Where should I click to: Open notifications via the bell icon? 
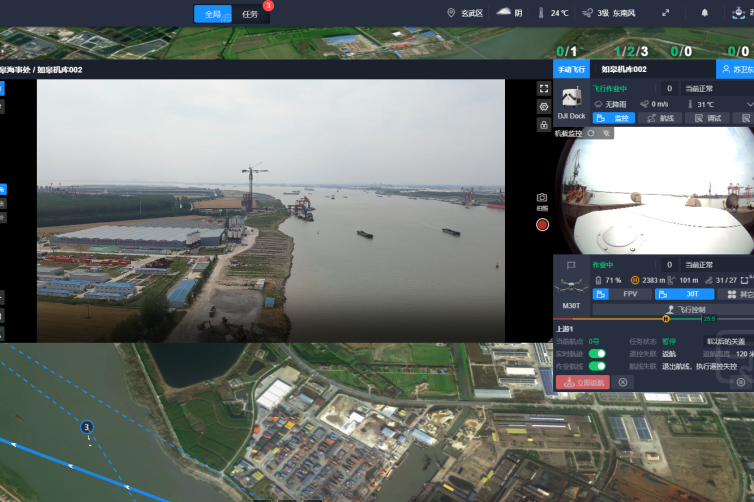pyautogui.click(x=704, y=13)
